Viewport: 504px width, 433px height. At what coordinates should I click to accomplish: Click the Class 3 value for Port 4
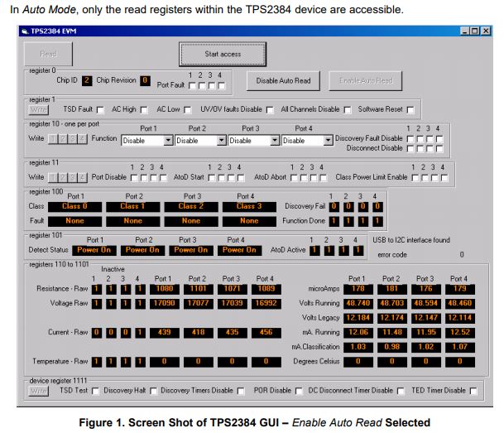(249, 206)
